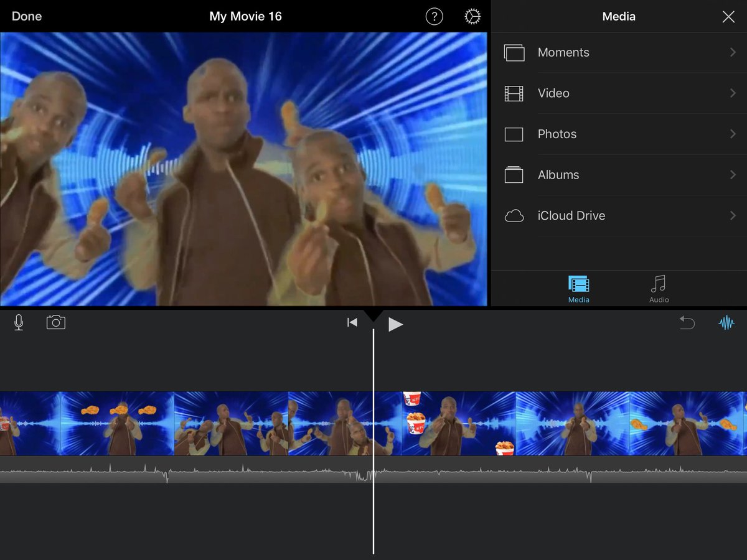Screen dimensions: 747x560
Task: Expand Moments using its chevron
Action: (733, 52)
